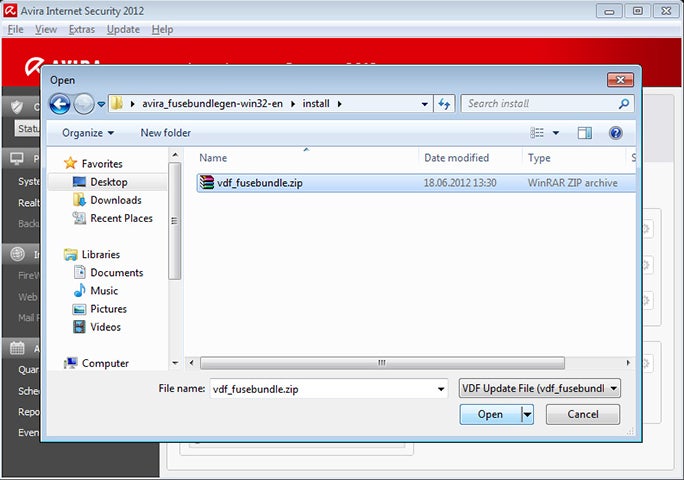Click navigation pane scroll up arrow
Screen dimensions: 684x480
point(175,155)
